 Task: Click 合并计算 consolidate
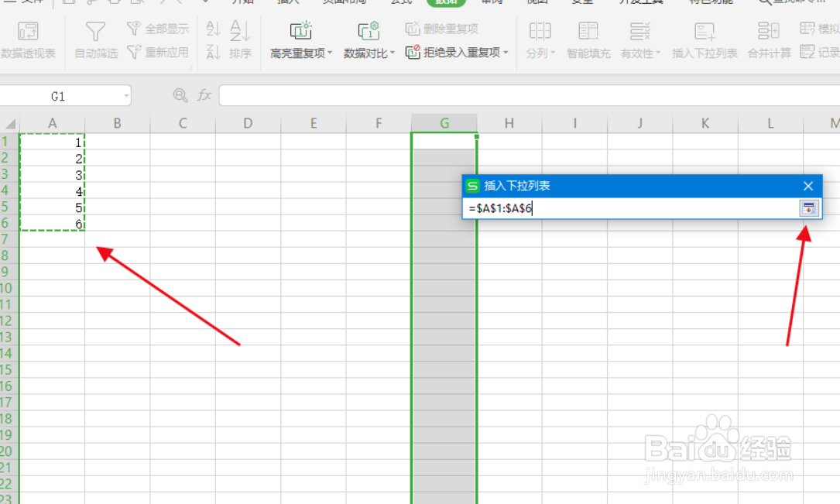769,40
